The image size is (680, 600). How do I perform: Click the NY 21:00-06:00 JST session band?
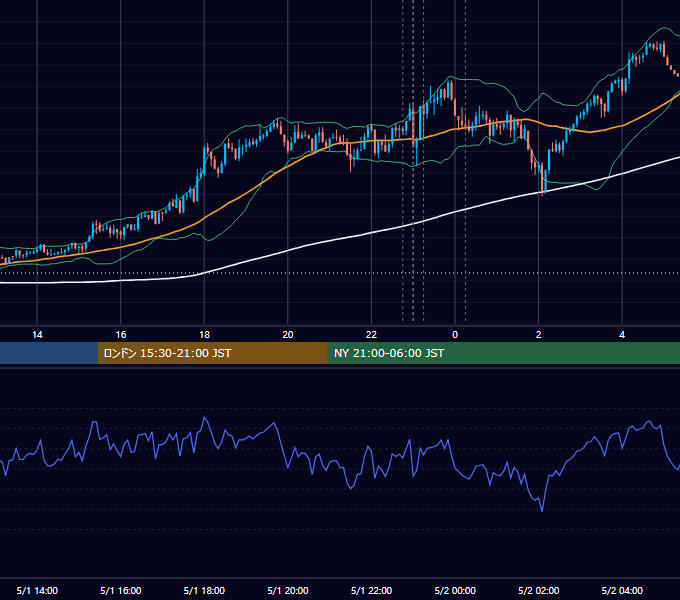[503, 353]
